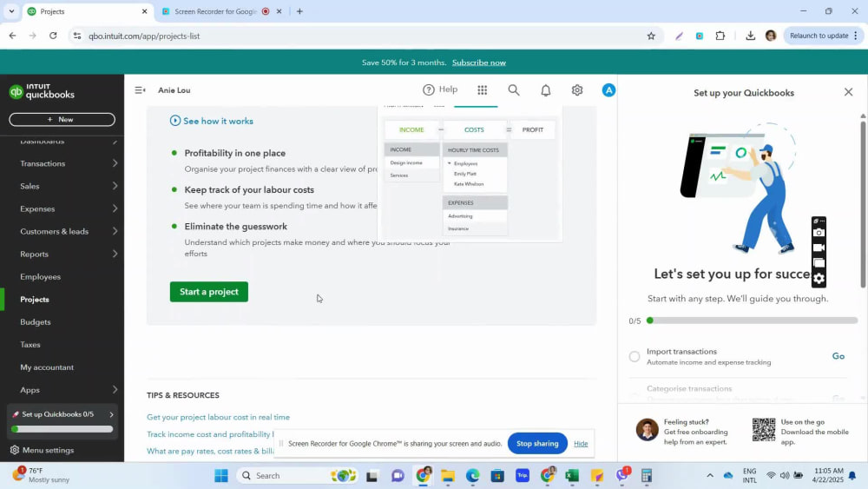Click the setup panel vertical scrollbar
868x489 pixels.
coord(863,205)
